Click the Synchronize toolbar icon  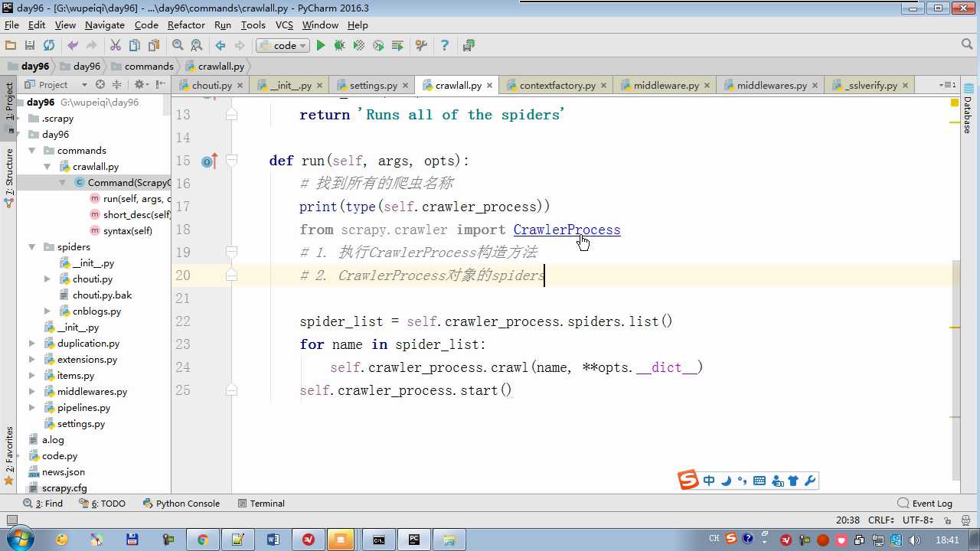[49, 45]
